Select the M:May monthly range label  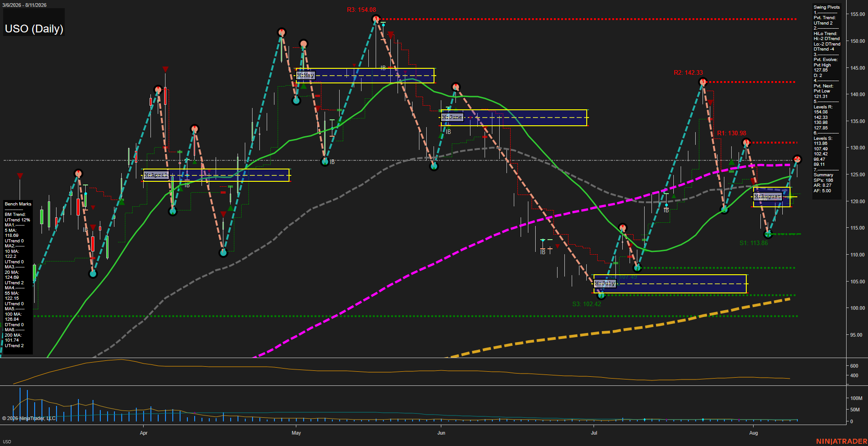(305, 75)
